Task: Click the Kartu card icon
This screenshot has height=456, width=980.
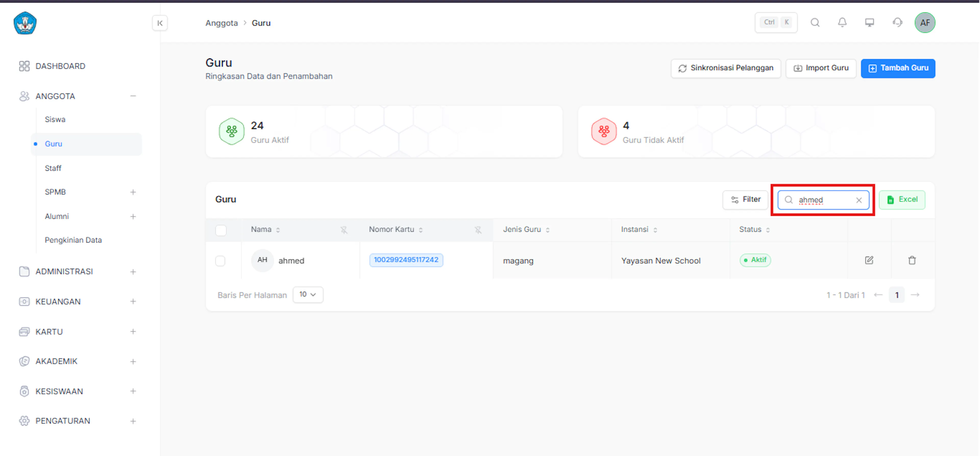Action: 24,331
